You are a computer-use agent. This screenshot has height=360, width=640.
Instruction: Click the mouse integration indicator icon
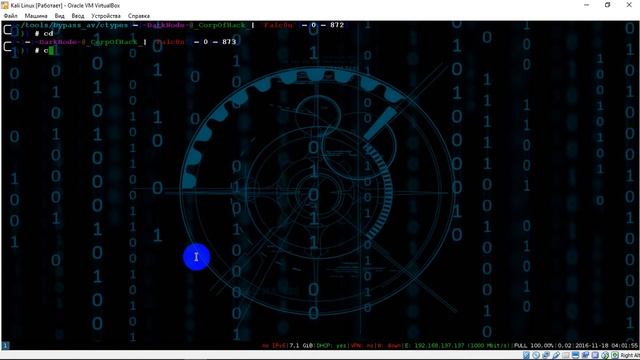pos(605,355)
